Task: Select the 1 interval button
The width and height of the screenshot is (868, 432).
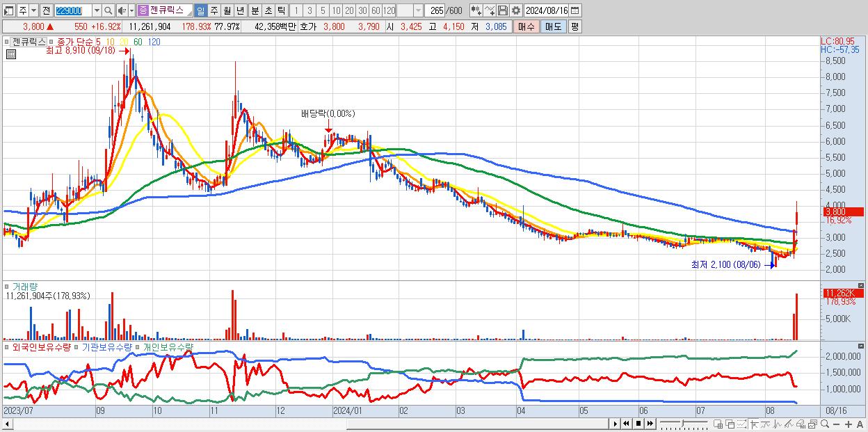Action: click(x=296, y=11)
